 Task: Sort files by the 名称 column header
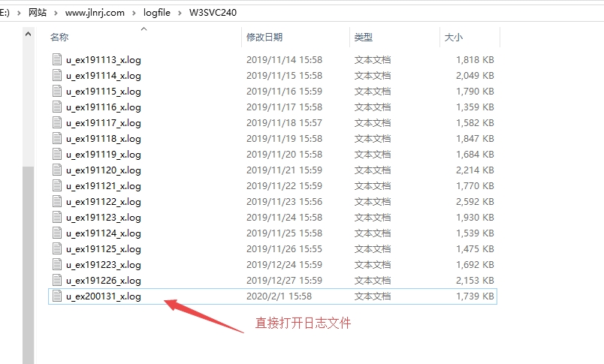click(x=59, y=38)
